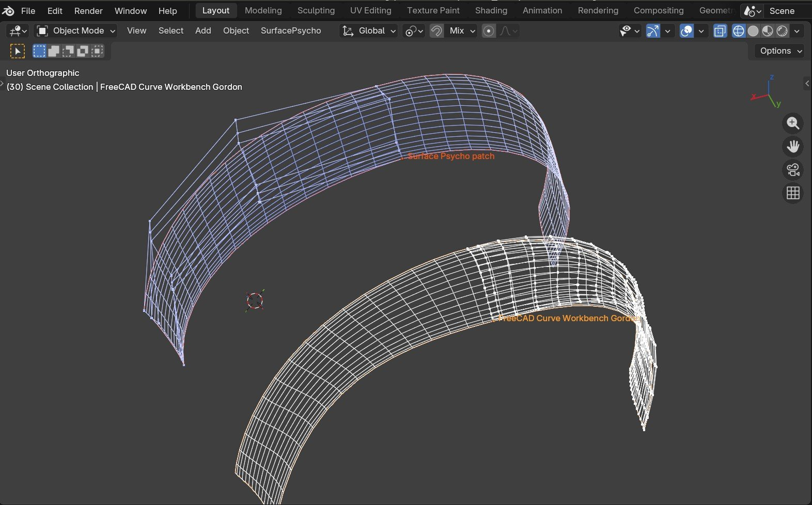812x505 pixels.
Task: Switch to the Texture Paint workspace tab
Action: click(x=433, y=11)
